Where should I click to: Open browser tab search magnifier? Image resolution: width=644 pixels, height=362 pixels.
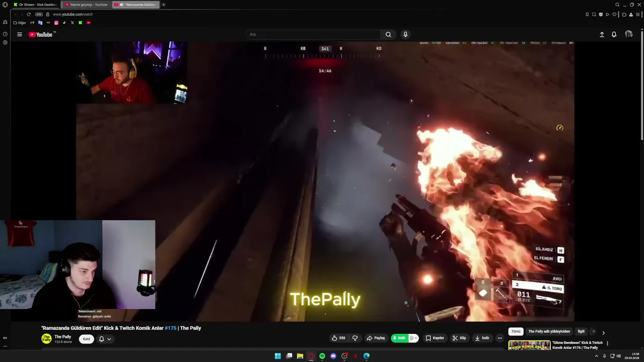point(617,5)
